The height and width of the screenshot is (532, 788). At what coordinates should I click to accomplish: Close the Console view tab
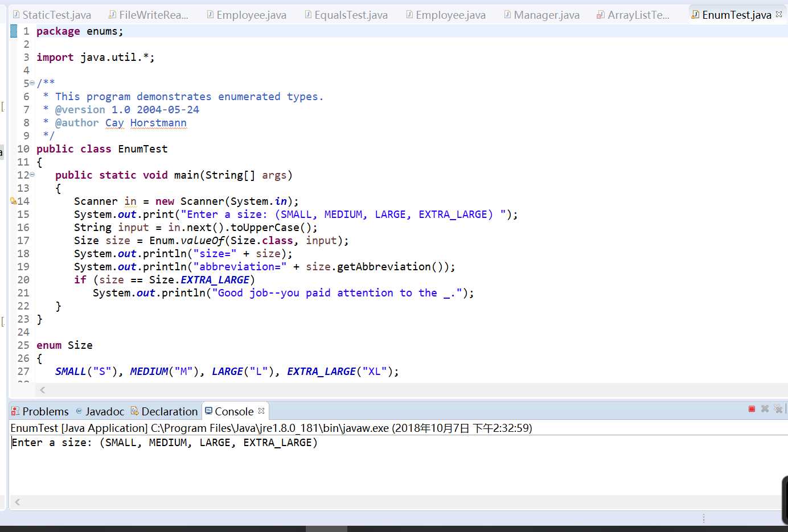point(261,411)
